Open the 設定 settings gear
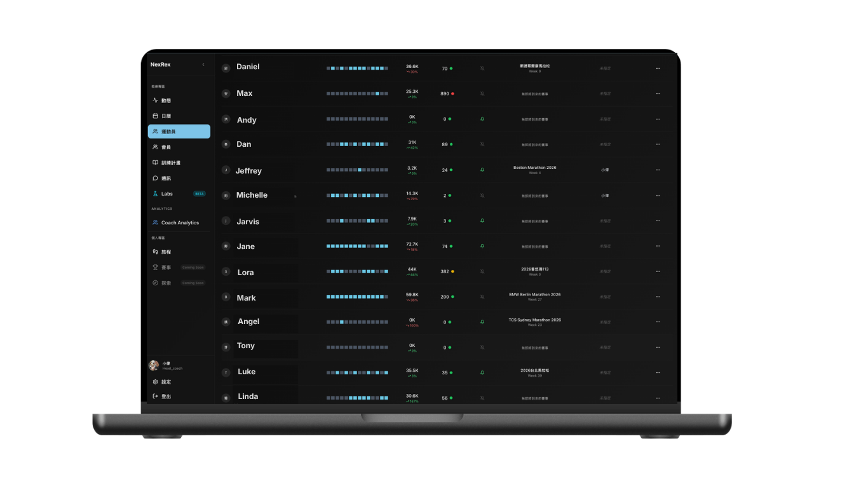 pos(155,382)
